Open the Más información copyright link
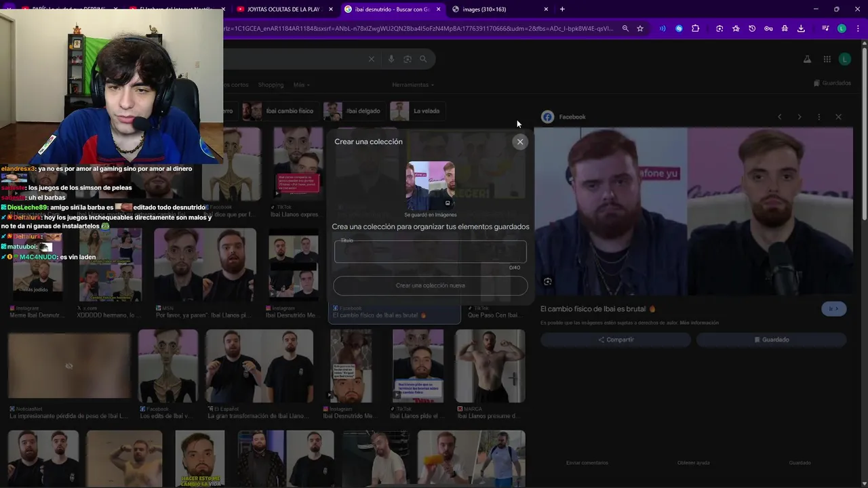This screenshot has width=868, height=488. 699,323
